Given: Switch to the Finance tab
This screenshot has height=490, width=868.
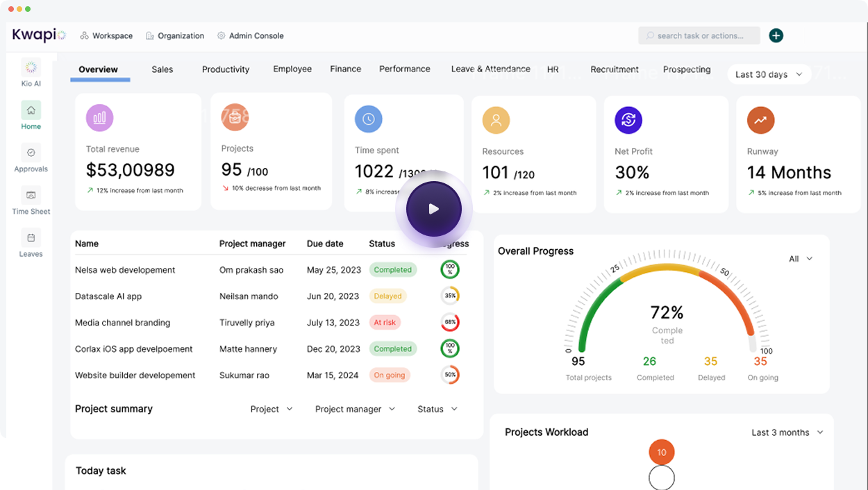Looking at the screenshot, I should pos(346,69).
